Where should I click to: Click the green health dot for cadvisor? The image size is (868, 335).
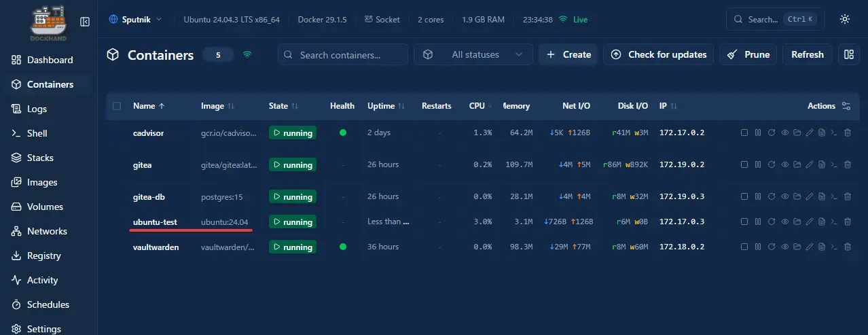click(x=343, y=133)
